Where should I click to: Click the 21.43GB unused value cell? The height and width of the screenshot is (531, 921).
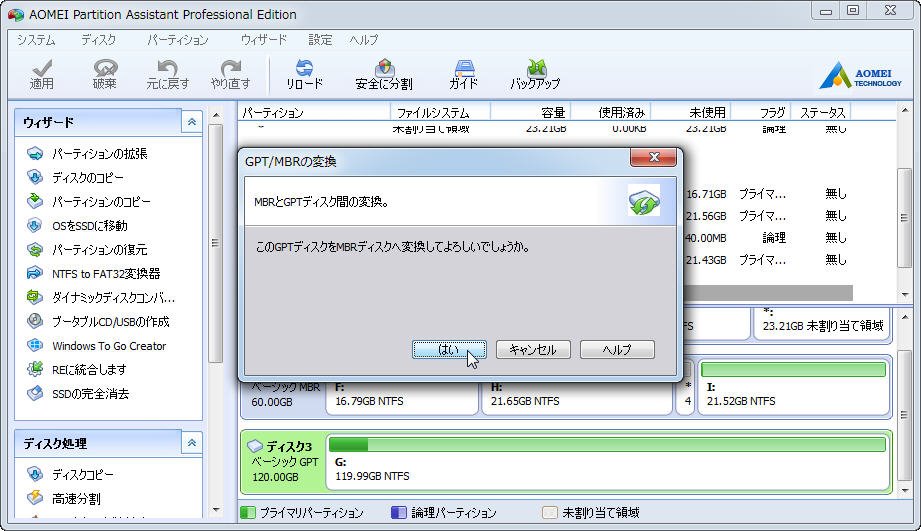(706, 260)
